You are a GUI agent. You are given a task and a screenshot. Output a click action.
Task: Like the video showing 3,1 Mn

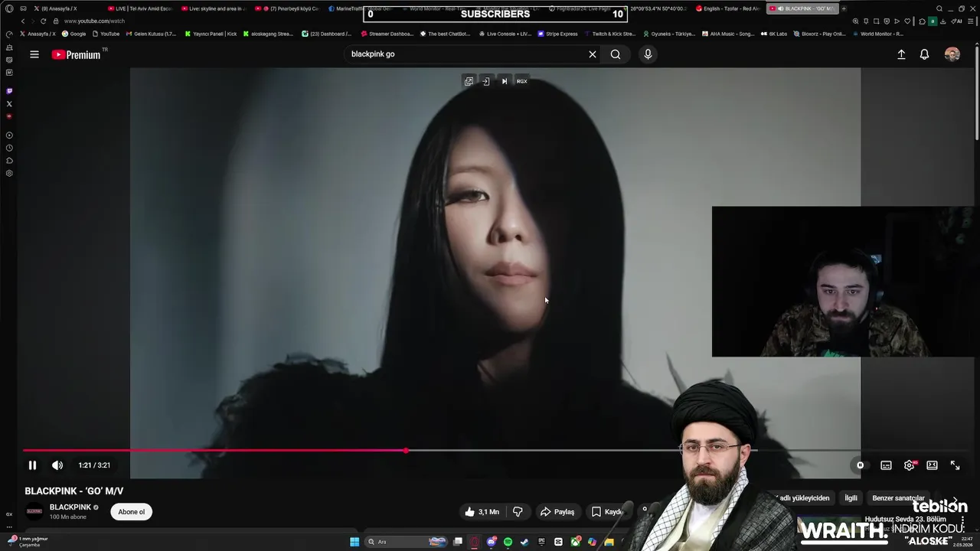coord(482,512)
